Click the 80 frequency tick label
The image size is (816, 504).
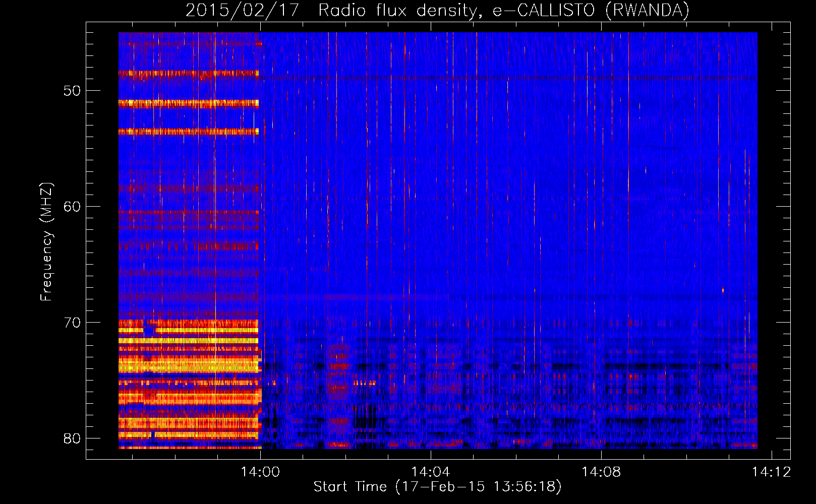pos(72,438)
